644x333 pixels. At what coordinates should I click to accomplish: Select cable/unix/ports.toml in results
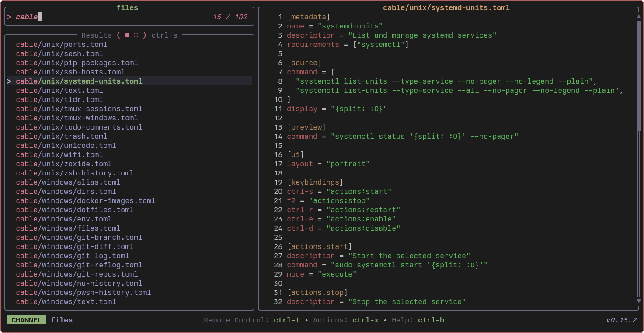pos(62,45)
